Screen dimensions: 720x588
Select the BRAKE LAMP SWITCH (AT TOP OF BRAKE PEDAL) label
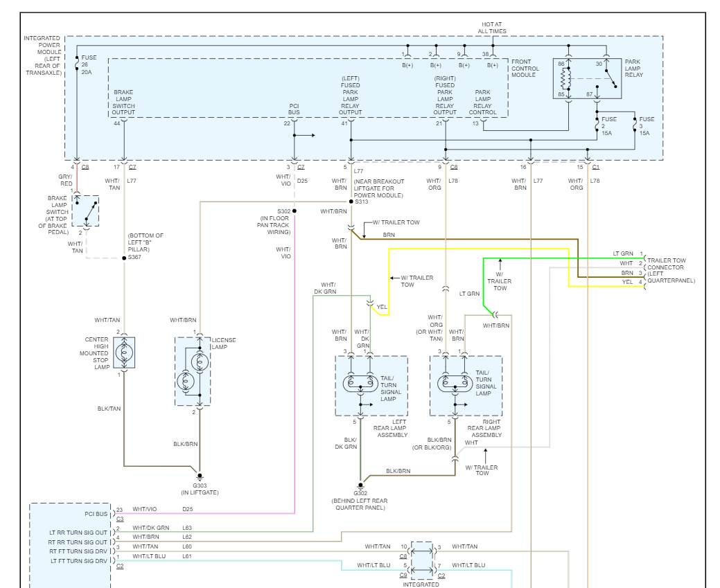(x=54, y=215)
